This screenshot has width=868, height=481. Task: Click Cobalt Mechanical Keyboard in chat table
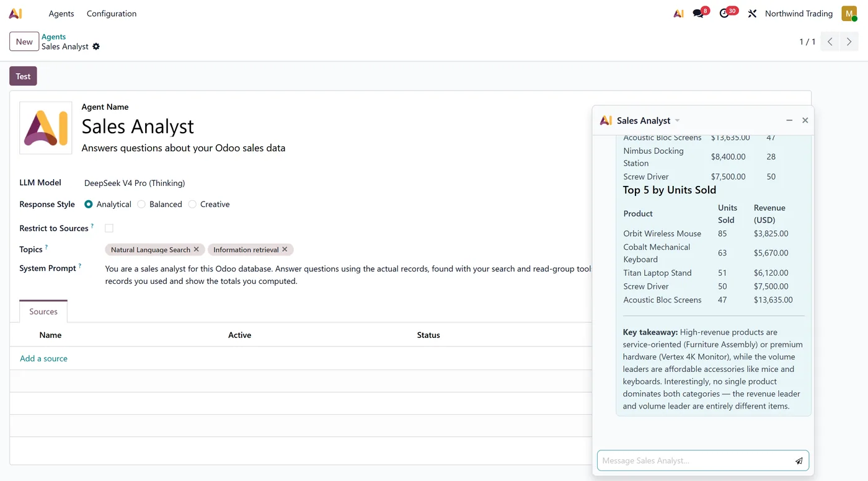657,253
